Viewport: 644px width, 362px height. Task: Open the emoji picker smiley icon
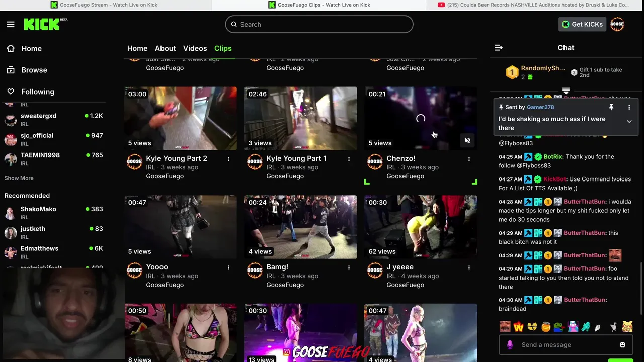pos(622,344)
